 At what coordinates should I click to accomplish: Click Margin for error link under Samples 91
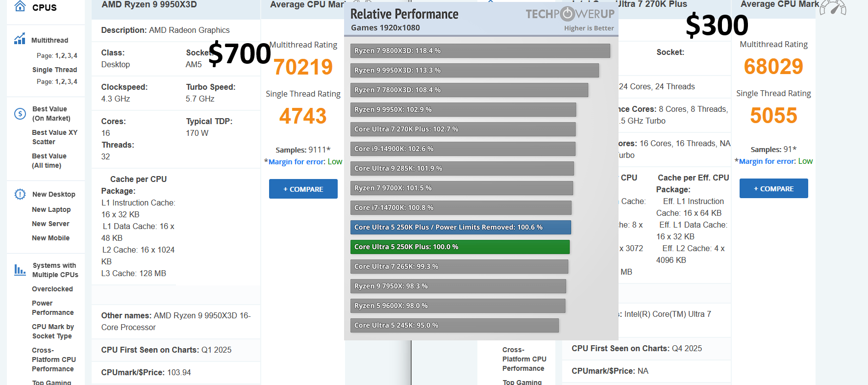pyautogui.click(x=767, y=161)
